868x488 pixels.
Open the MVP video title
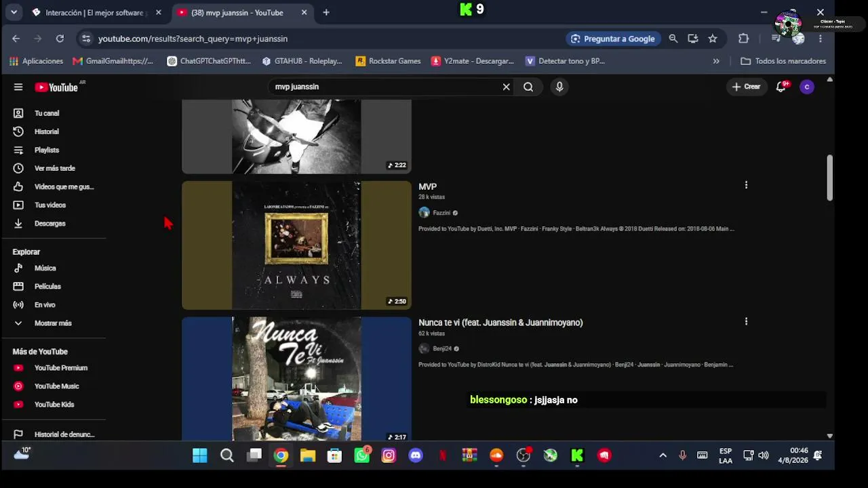point(427,186)
